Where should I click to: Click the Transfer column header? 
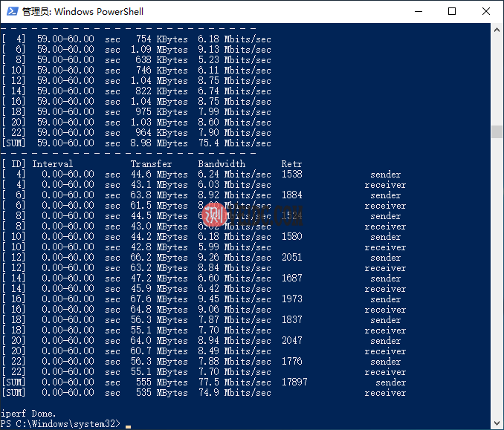[x=151, y=164]
